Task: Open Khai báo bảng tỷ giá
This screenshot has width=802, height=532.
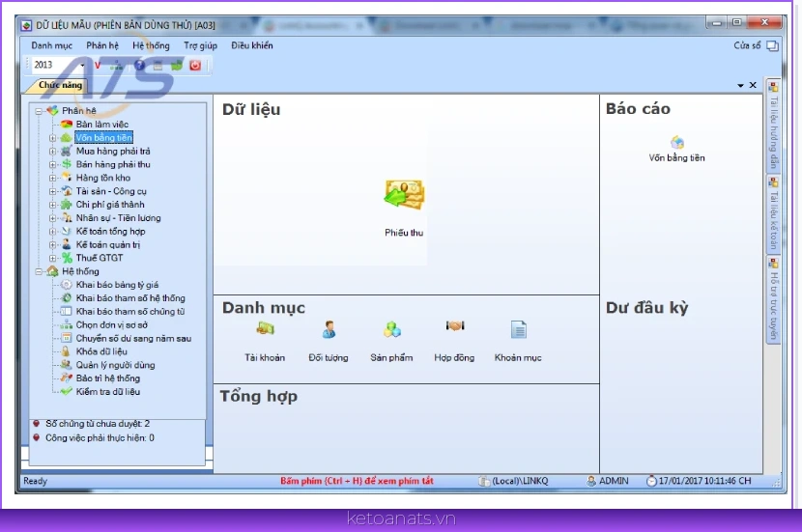Action: pos(117,285)
